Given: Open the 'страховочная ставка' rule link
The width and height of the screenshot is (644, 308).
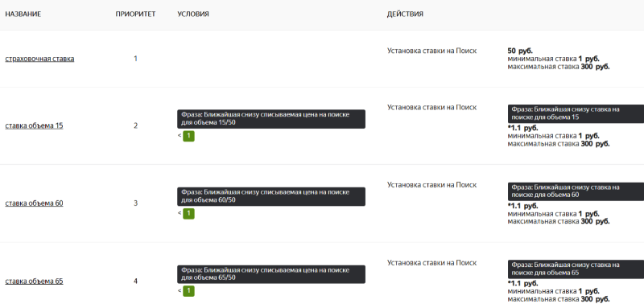Looking at the screenshot, I should coord(39,59).
